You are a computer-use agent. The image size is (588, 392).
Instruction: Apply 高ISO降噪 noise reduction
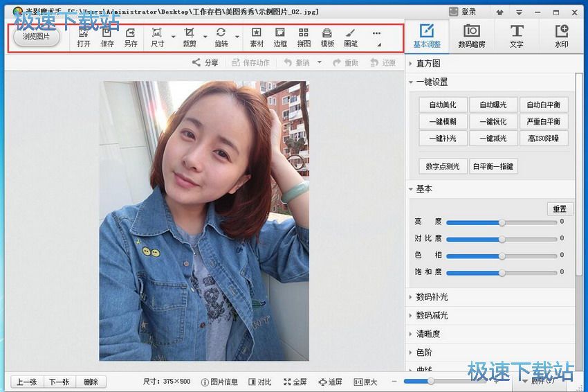click(x=543, y=139)
